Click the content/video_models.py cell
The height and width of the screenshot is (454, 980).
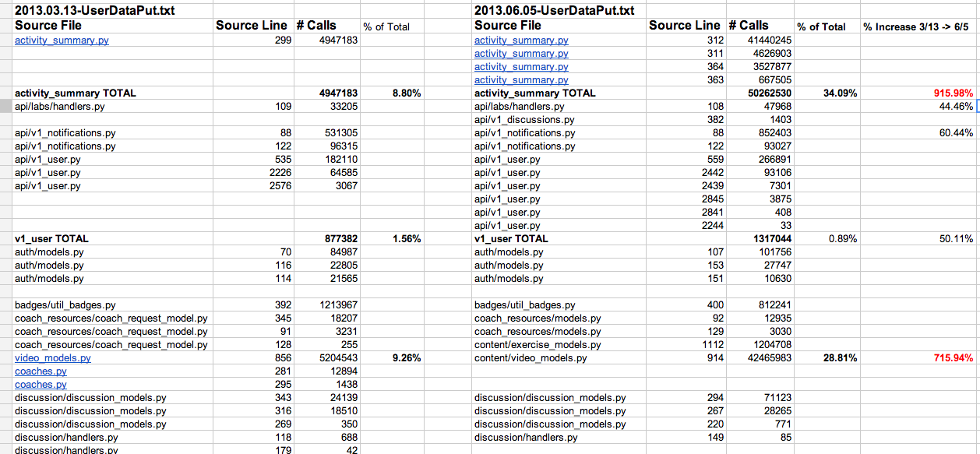click(531, 358)
